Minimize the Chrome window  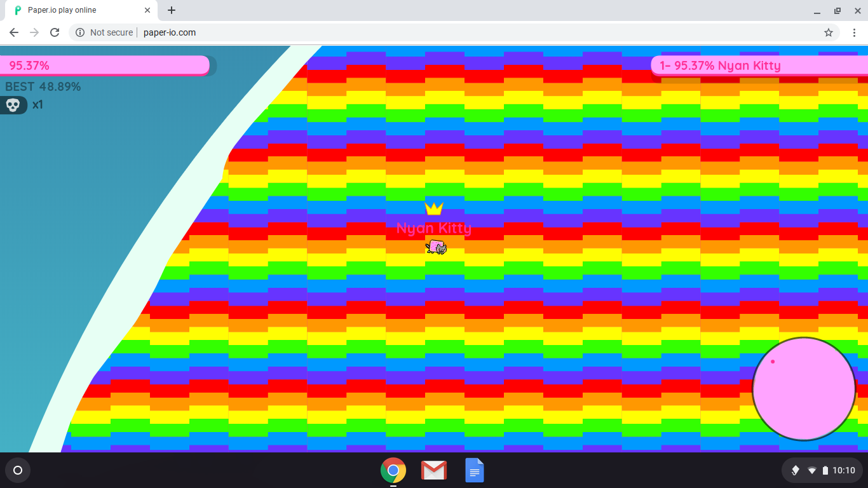pos(817,11)
